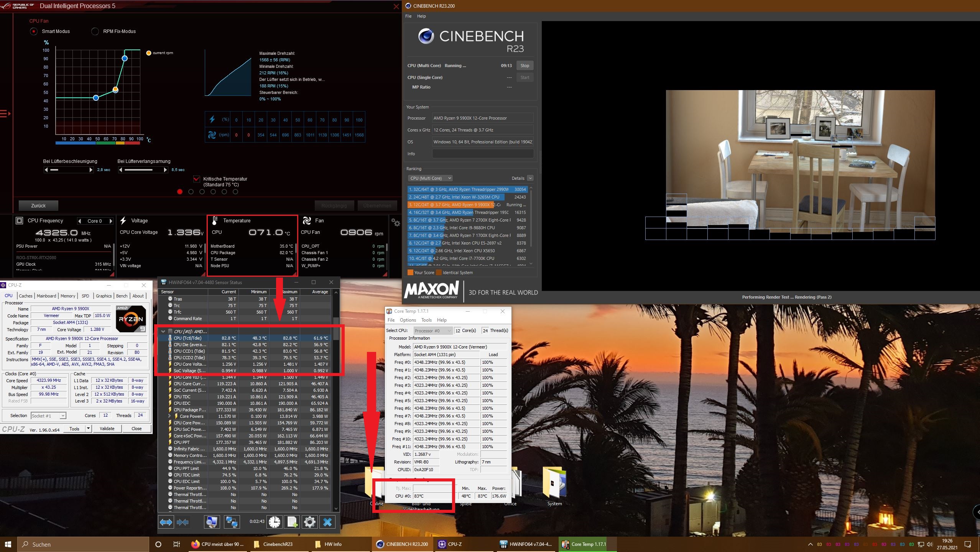Select RPM Fix-Modus radio button
Viewport: 980px width, 552px height.
click(x=95, y=31)
